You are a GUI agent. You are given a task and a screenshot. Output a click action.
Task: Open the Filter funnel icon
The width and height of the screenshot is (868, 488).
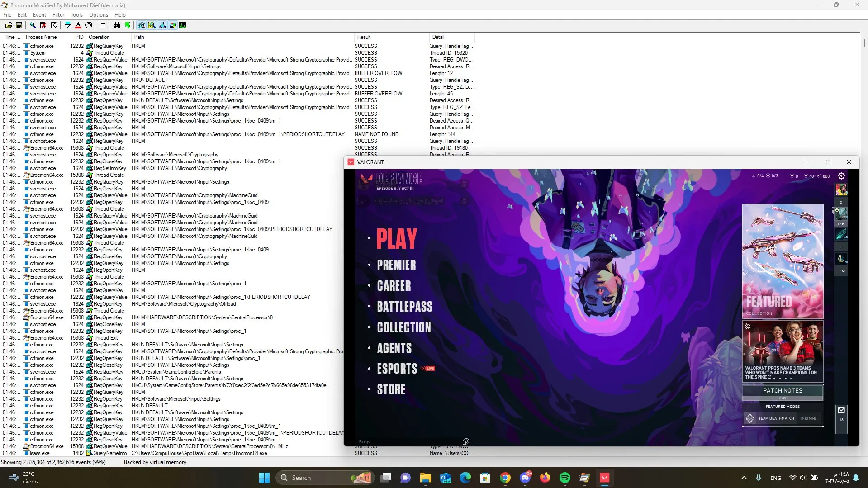pyautogui.click(x=68, y=25)
